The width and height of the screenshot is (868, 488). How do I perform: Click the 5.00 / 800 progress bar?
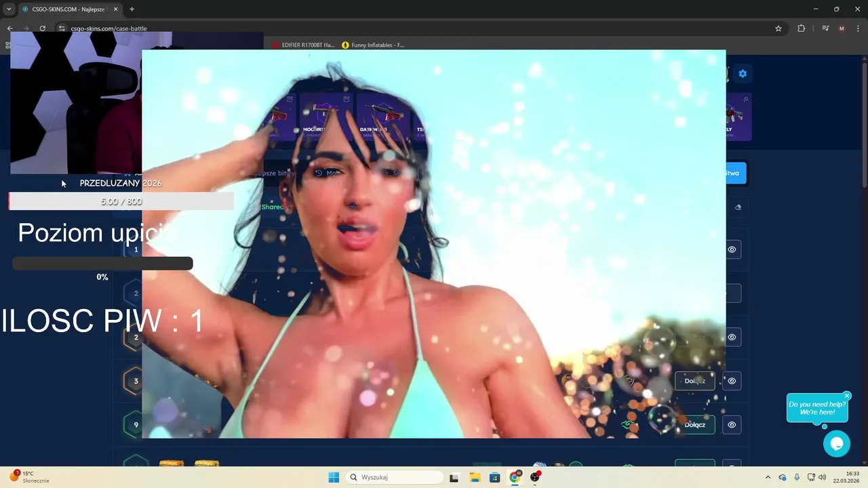click(121, 201)
